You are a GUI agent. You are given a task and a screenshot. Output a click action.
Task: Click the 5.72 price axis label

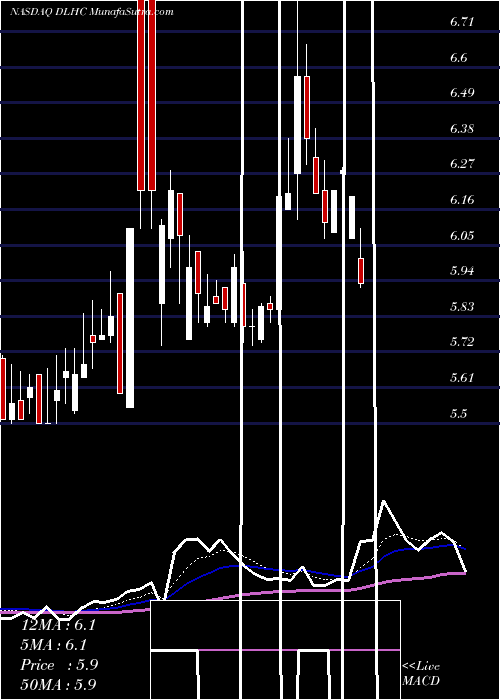(x=462, y=342)
